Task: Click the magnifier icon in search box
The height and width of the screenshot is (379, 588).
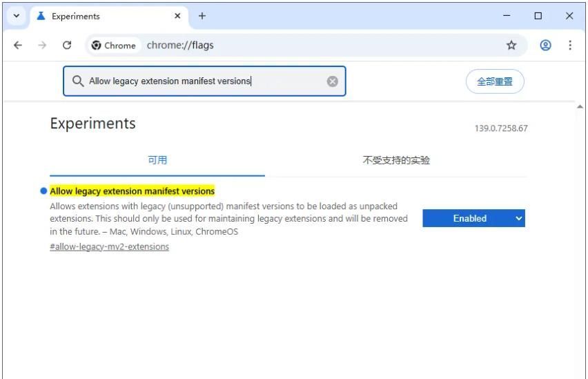Action: click(x=77, y=81)
